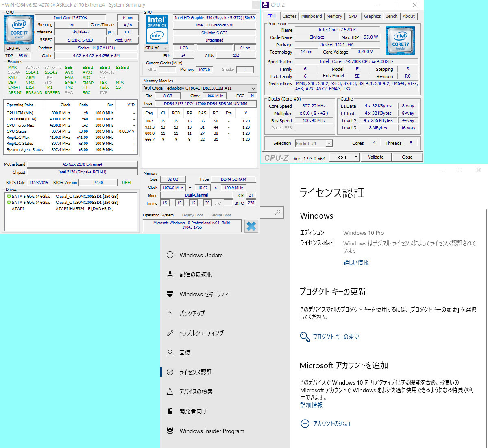
Task: Open the About tab in CPU-Z
Action: click(x=409, y=16)
